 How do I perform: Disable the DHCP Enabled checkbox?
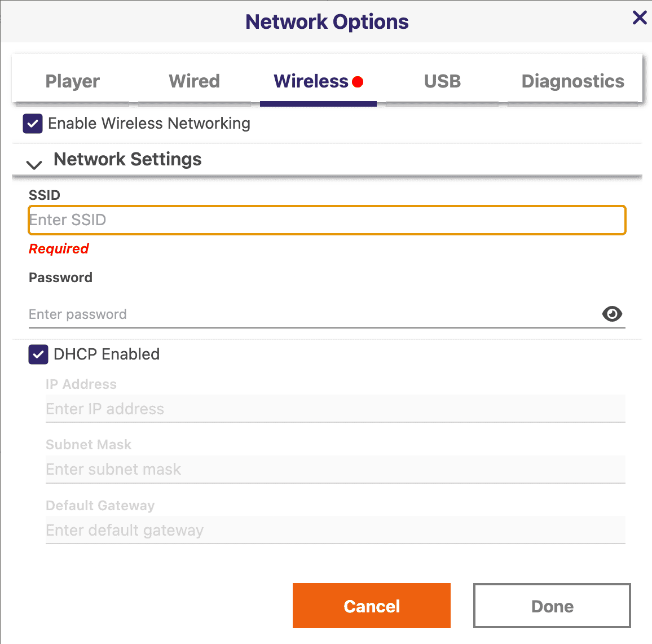click(38, 354)
